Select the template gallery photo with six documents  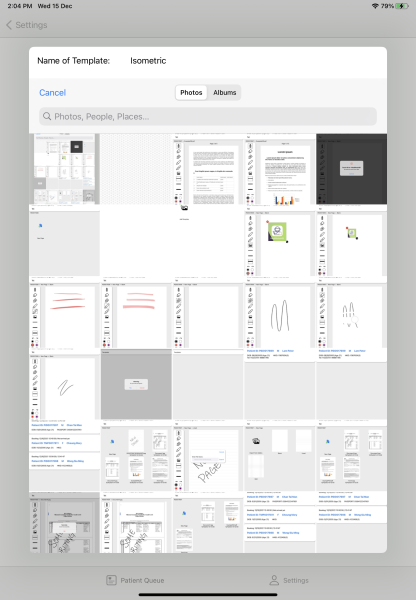click(x=136, y=456)
